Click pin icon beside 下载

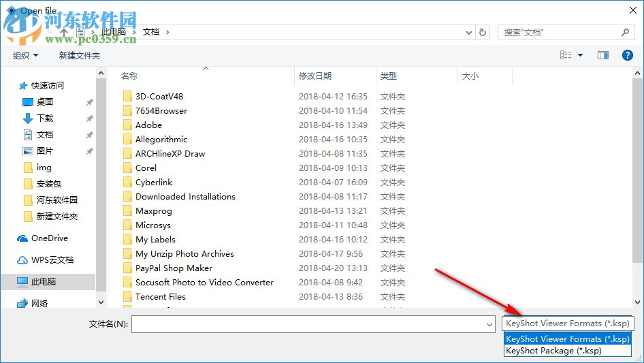click(90, 119)
